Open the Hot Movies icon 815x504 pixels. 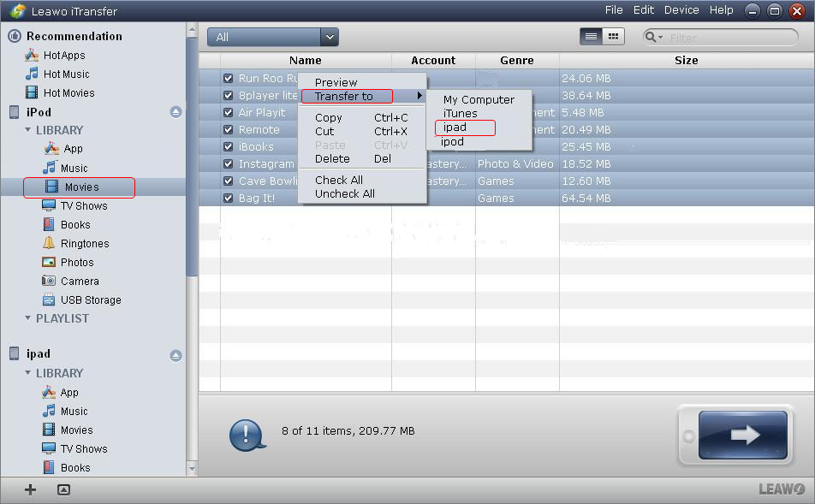pyautogui.click(x=32, y=92)
